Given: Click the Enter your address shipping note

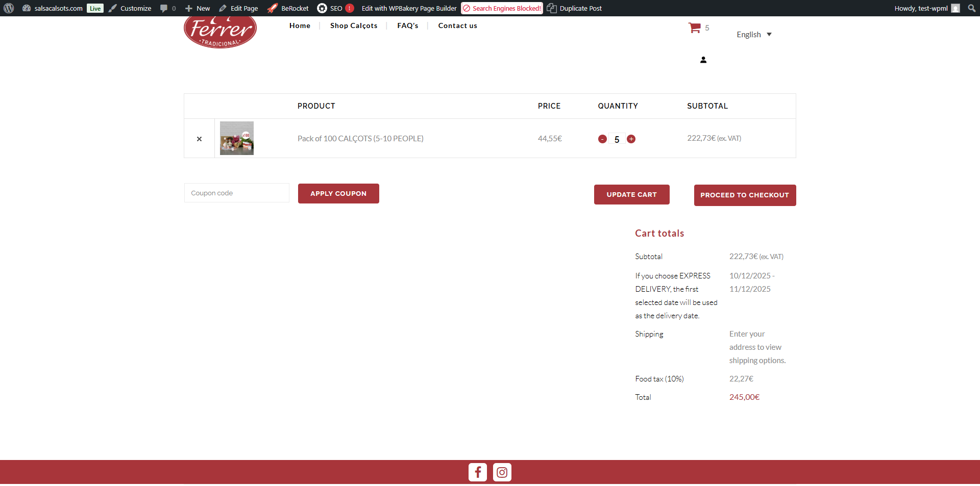Looking at the screenshot, I should 757,347.
